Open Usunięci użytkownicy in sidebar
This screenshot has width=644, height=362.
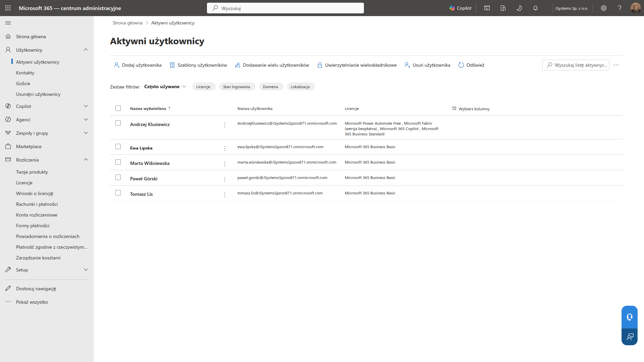(x=38, y=94)
